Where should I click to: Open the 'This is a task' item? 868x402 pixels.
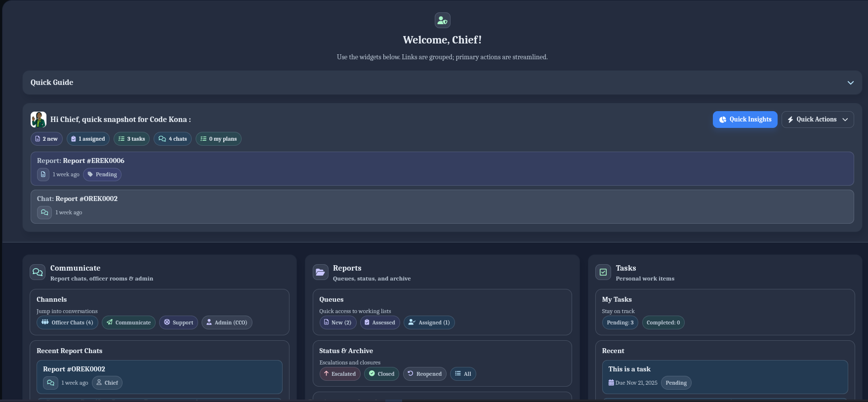[629, 369]
